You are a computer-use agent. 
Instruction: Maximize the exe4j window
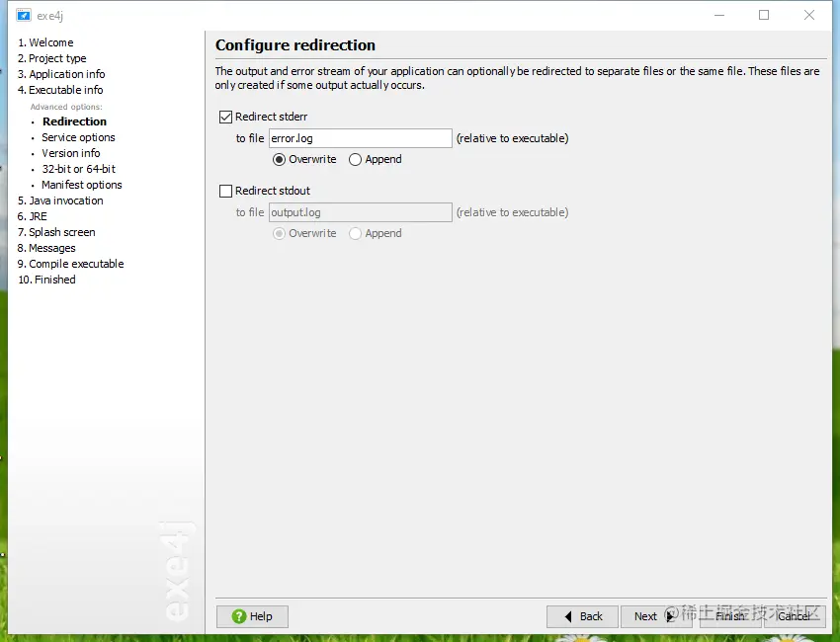(764, 15)
